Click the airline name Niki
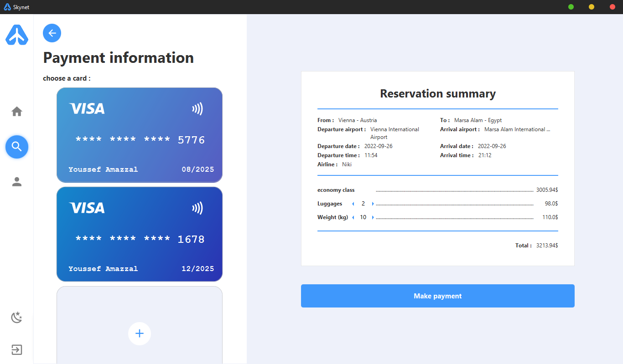Image resolution: width=623 pixels, height=364 pixels. click(347, 164)
